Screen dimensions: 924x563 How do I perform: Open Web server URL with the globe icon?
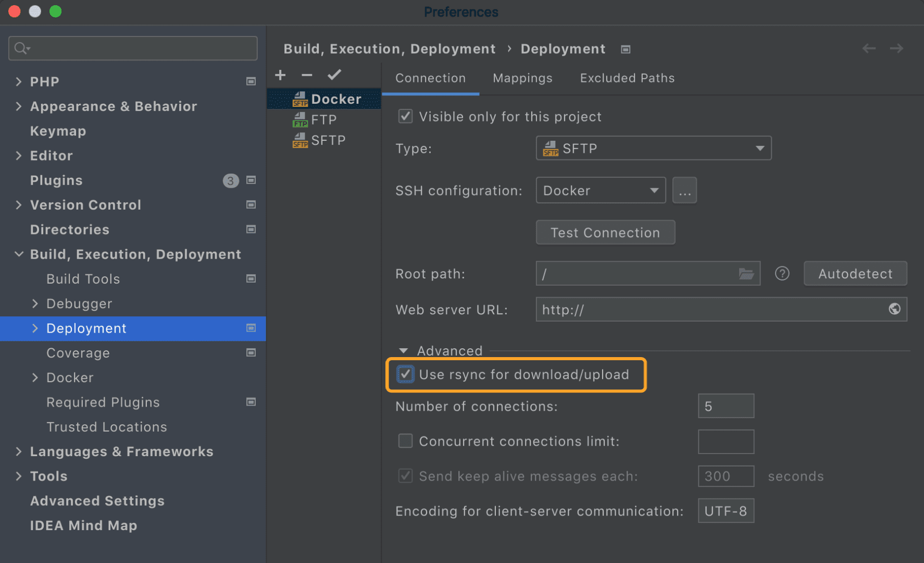click(x=895, y=309)
